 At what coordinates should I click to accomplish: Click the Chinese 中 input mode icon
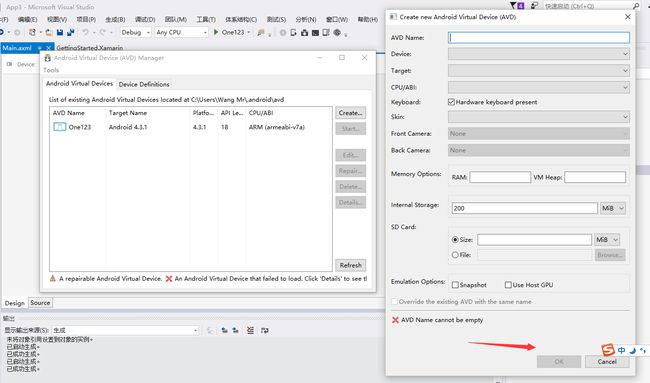[621, 350]
